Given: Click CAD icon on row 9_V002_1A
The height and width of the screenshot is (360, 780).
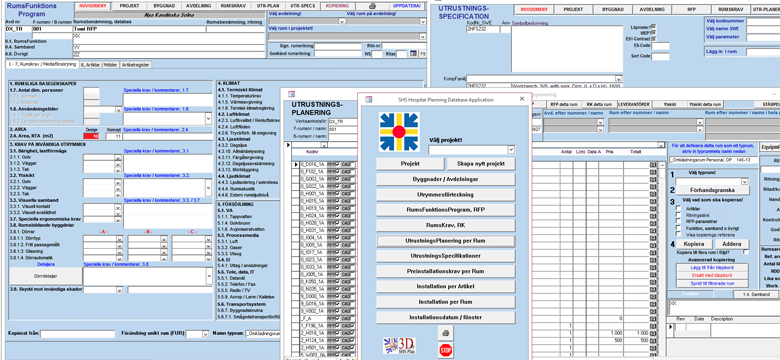Looking at the screenshot, I should pos(347,310).
